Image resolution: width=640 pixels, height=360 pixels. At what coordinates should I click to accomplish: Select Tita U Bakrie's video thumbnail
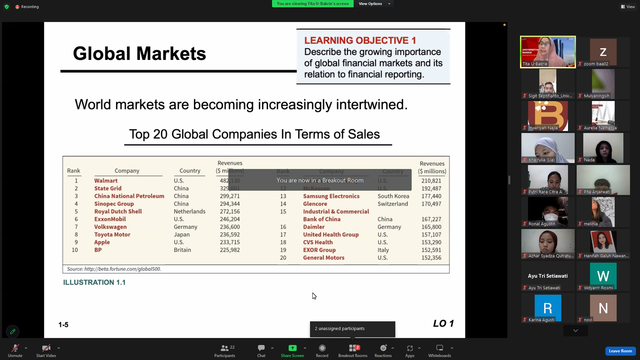tap(548, 51)
